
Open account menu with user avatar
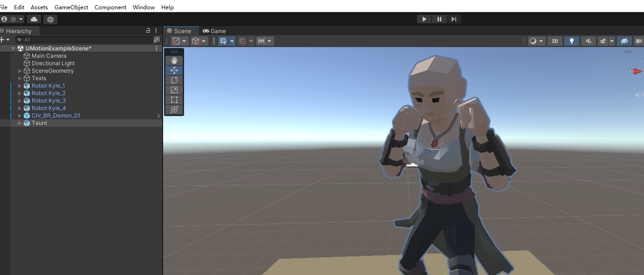[13, 19]
